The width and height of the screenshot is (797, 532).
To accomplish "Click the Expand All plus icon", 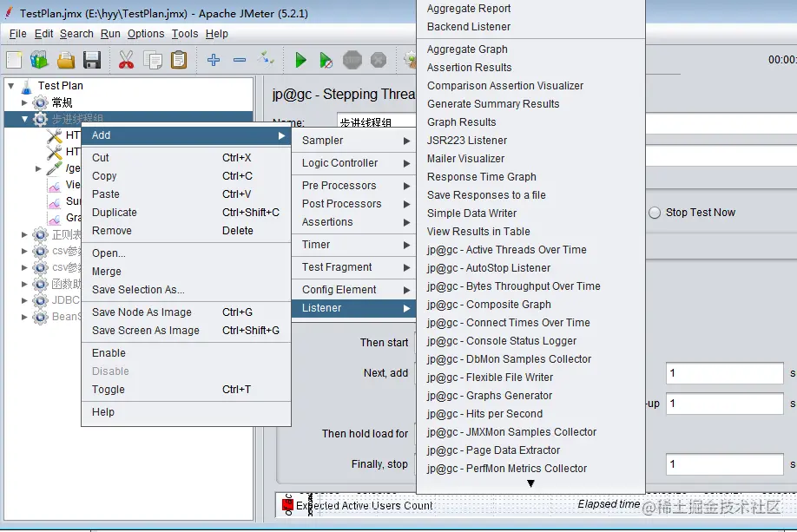I will (214, 60).
